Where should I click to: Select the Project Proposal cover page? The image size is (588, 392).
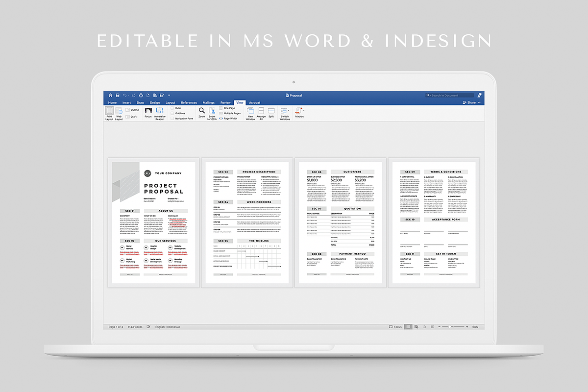click(153, 222)
